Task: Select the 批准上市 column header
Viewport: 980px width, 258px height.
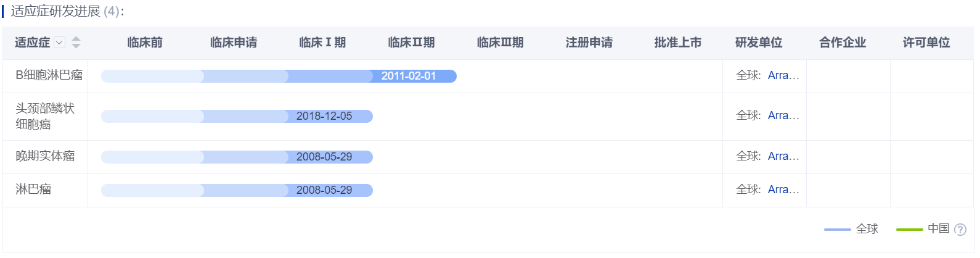Action: tap(678, 43)
